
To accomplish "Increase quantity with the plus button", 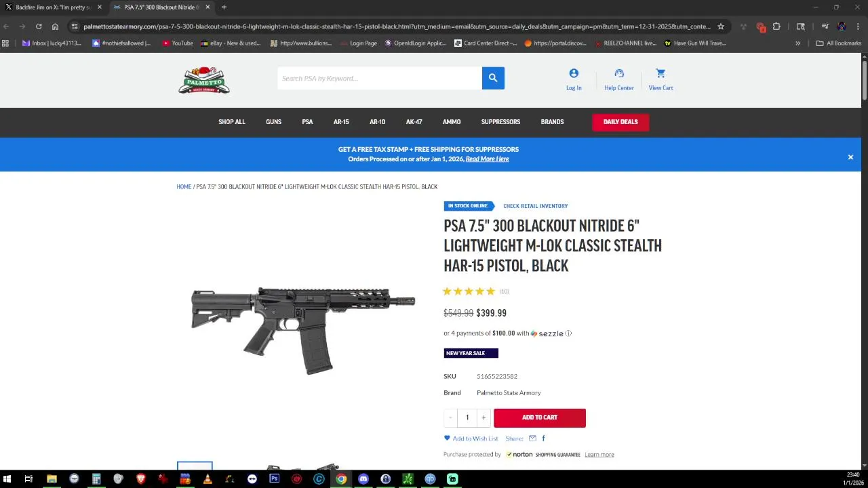I will point(484,418).
